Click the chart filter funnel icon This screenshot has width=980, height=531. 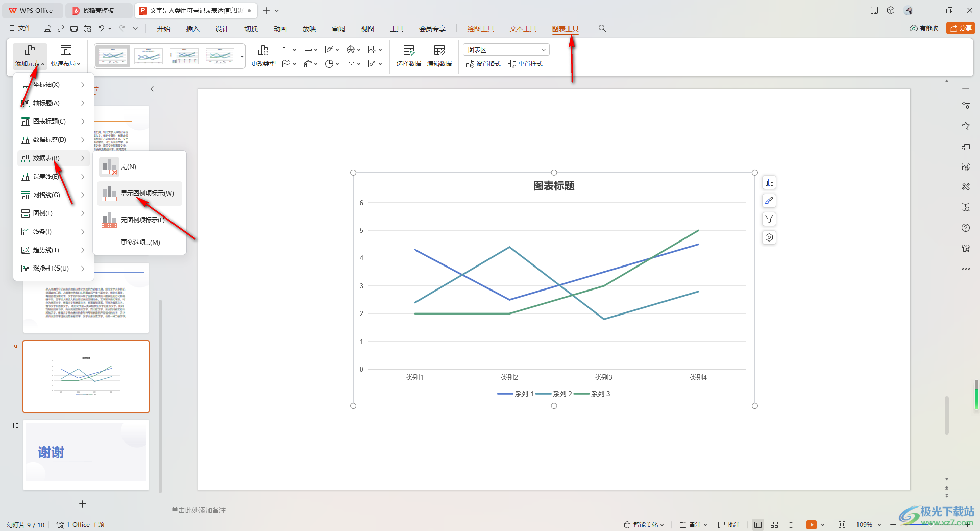click(769, 219)
